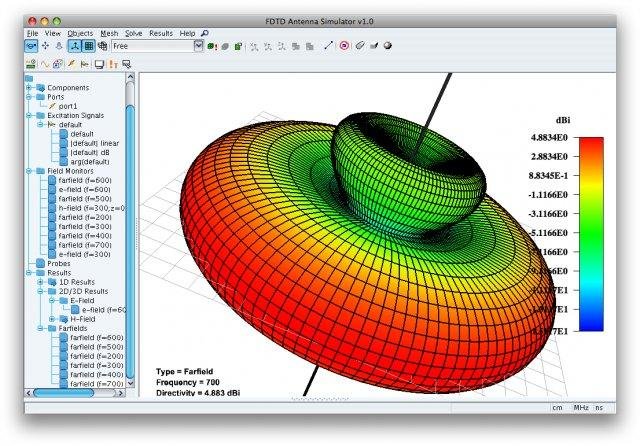Image resolution: width=640 pixels, height=446 pixels.
Task: Expand the 1D Results tree node
Action: coord(41,281)
